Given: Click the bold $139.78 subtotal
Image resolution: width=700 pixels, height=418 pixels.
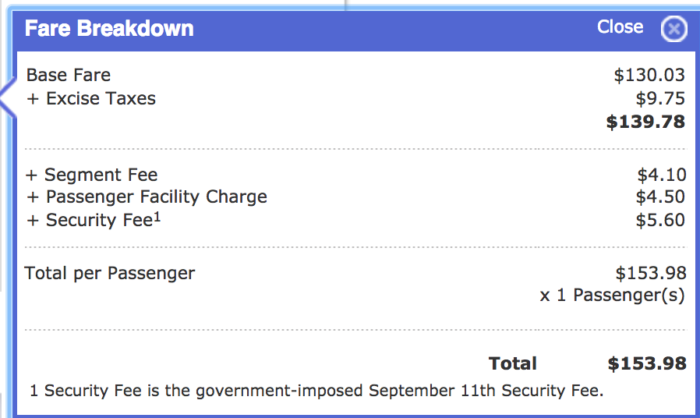Looking at the screenshot, I should 646,122.
